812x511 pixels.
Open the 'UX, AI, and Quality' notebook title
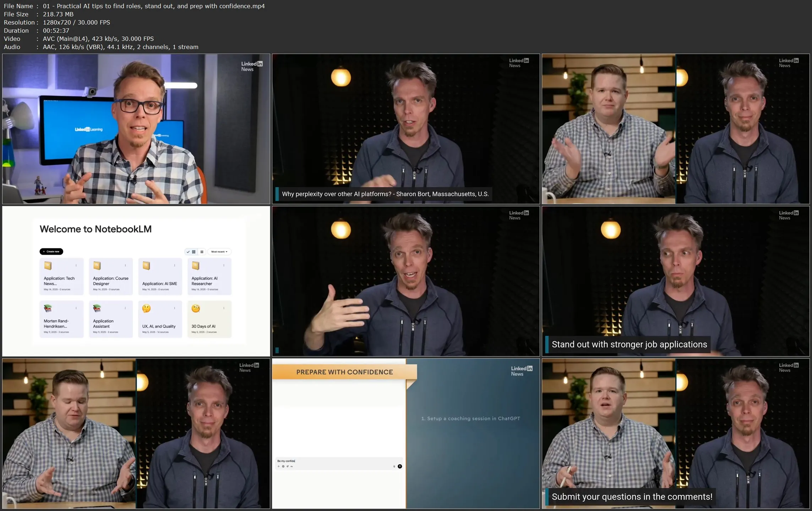pyautogui.click(x=159, y=326)
